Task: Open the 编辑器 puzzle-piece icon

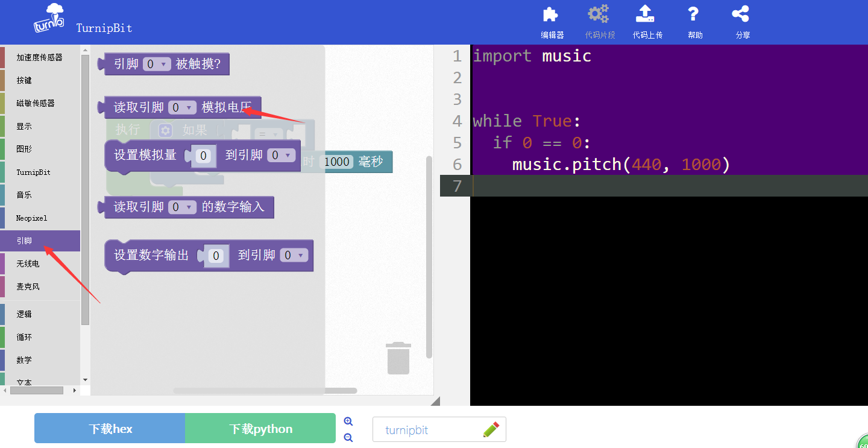Action: click(x=550, y=14)
